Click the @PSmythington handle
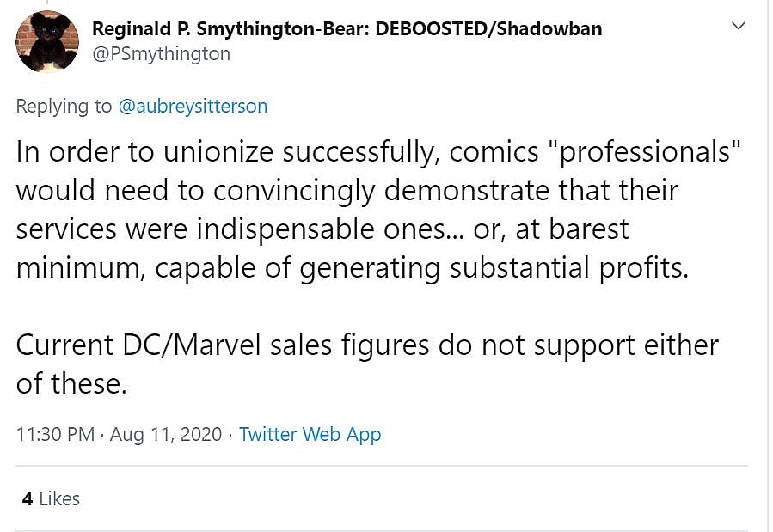The width and height of the screenshot is (773, 532). [161, 54]
